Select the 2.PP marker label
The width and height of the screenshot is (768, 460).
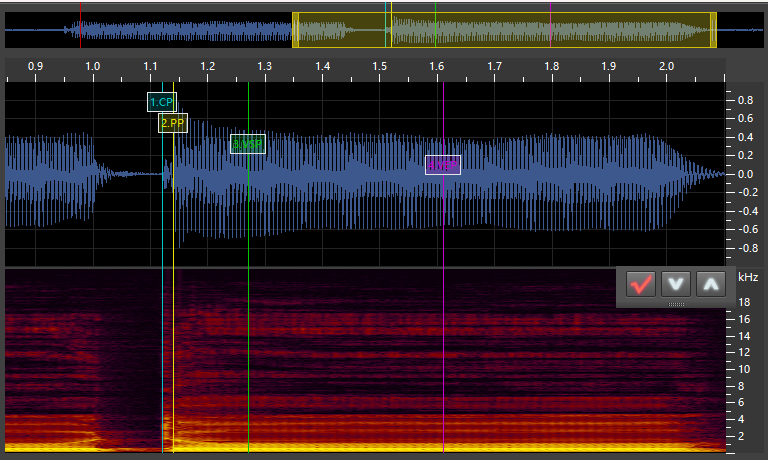tap(173, 123)
